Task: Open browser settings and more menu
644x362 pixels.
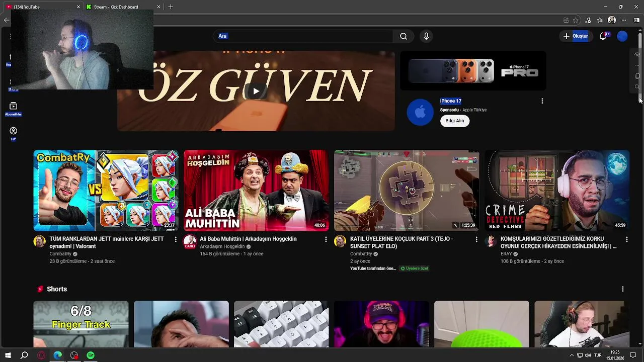Action: (624, 20)
